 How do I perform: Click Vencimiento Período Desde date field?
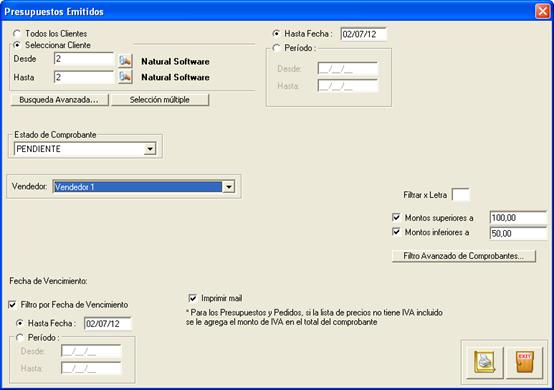pos(91,351)
